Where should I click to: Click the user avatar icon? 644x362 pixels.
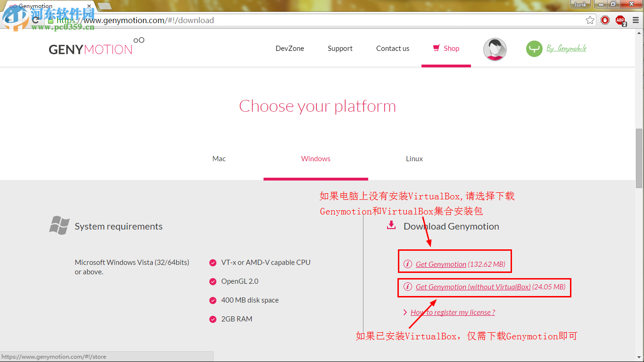pos(495,49)
